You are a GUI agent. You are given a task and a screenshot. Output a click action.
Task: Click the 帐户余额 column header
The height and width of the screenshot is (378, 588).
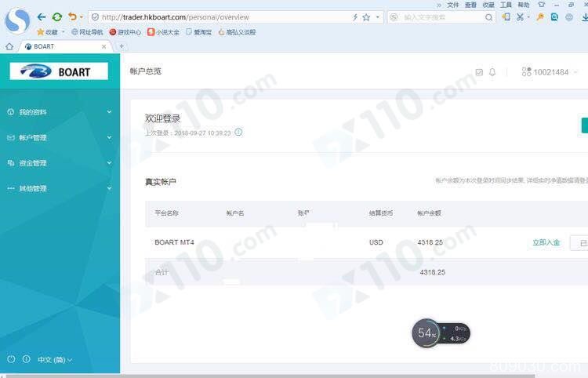click(429, 213)
